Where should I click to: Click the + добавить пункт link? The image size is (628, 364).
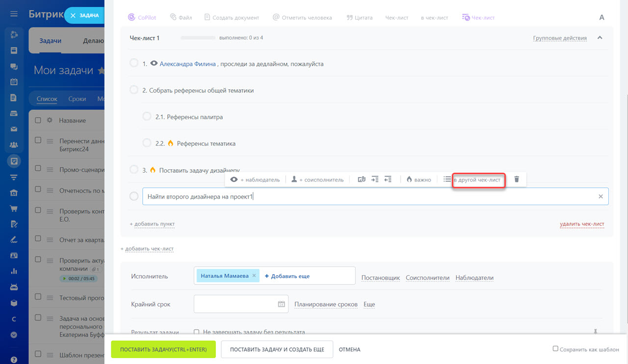tap(152, 224)
